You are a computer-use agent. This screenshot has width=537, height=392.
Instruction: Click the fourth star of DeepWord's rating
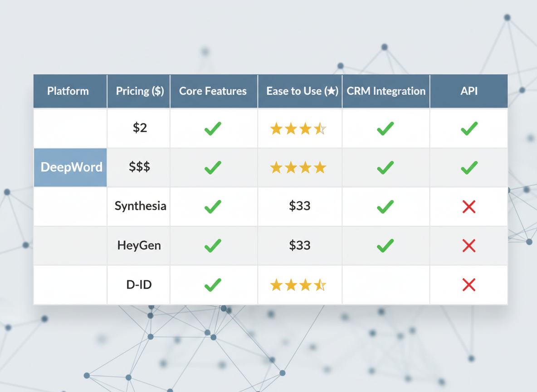click(x=319, y=167)
